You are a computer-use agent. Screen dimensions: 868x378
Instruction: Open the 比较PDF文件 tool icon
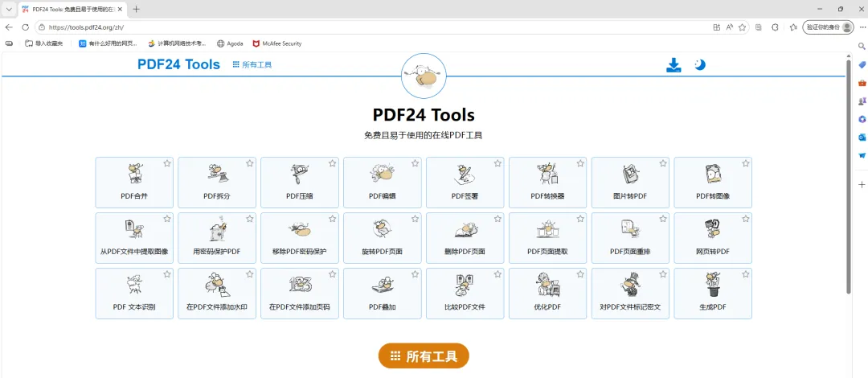tap(465, 285)
